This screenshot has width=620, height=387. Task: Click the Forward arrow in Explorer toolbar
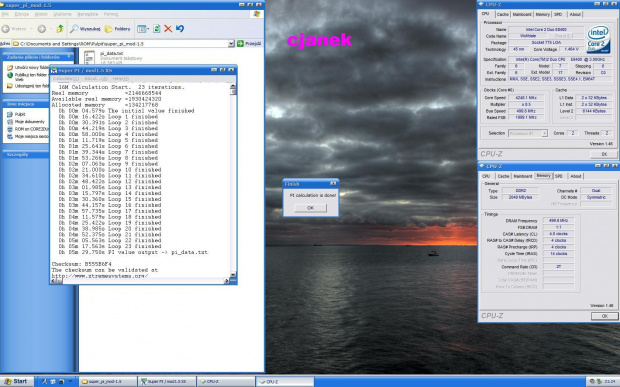click(42, 28)
